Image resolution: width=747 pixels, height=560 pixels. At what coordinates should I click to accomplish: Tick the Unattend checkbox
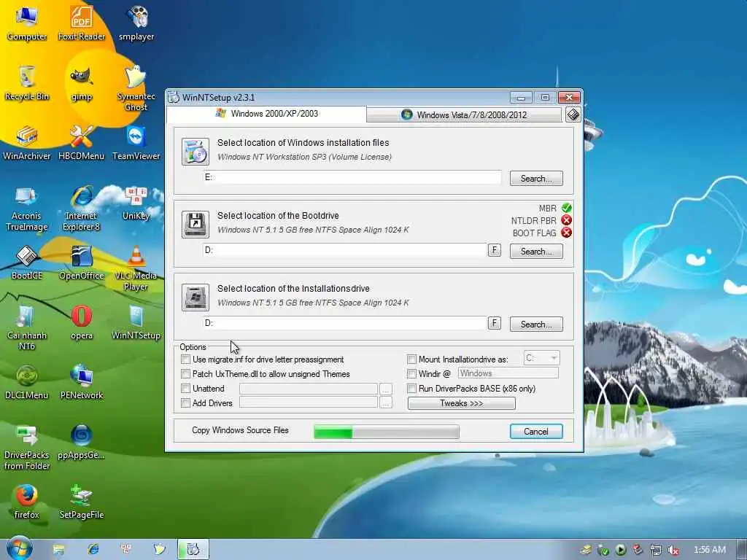tap(186, 388)
